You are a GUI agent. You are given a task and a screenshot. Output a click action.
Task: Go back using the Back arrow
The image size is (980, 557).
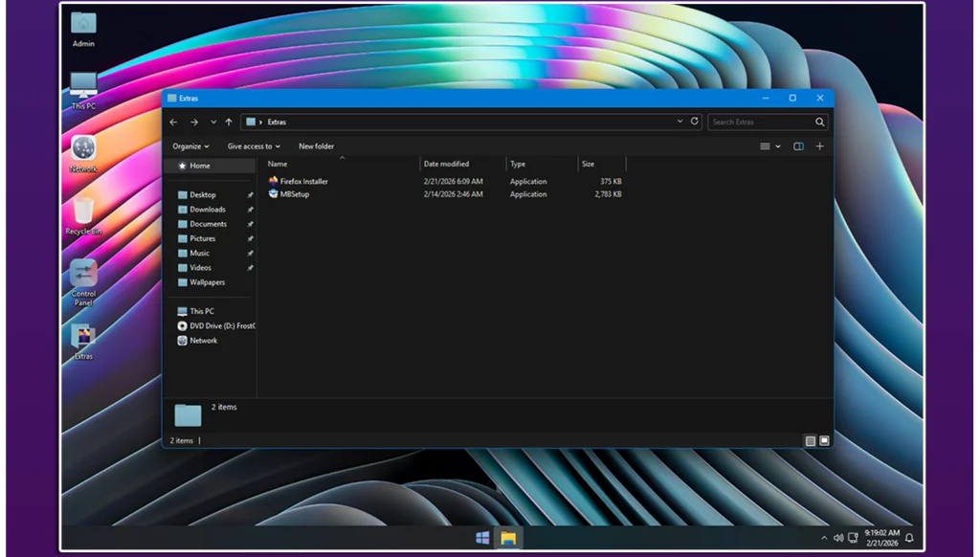pos(173,123)
